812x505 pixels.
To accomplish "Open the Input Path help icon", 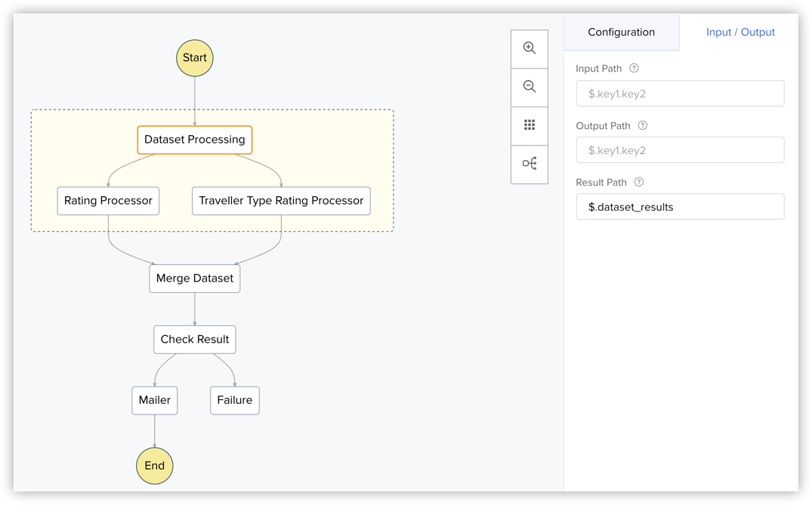I will pyautogui.click(x=634, y=69).
